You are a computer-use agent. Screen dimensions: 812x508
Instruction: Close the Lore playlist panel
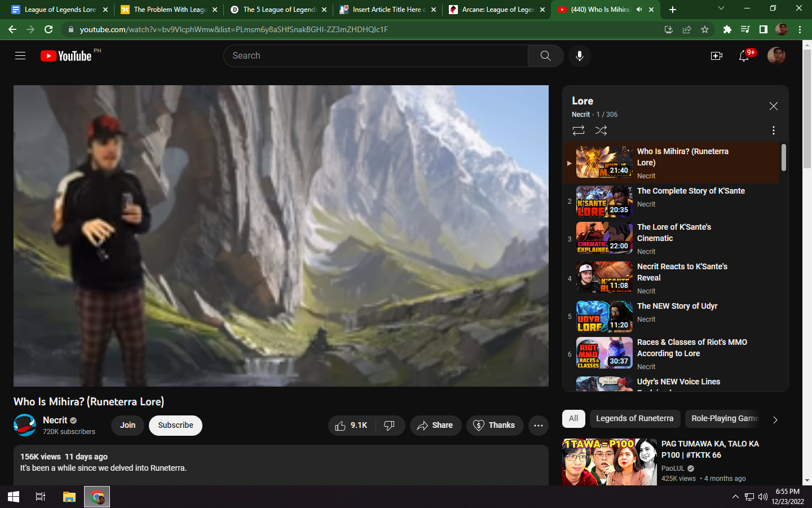click(774, 106)
